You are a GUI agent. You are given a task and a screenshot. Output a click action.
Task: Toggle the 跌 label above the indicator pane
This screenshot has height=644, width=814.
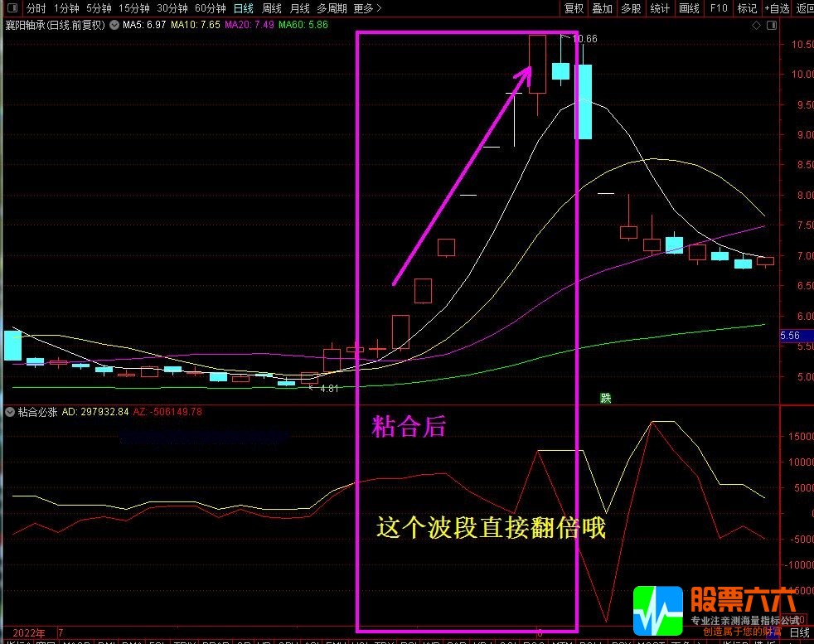point(606,398)
